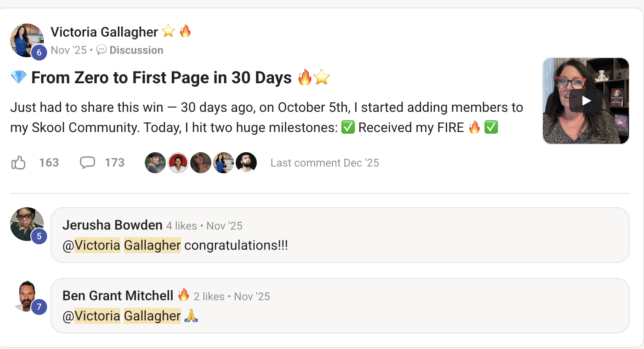
Task: Open the Discussion category link
Action: pos(136,50)
